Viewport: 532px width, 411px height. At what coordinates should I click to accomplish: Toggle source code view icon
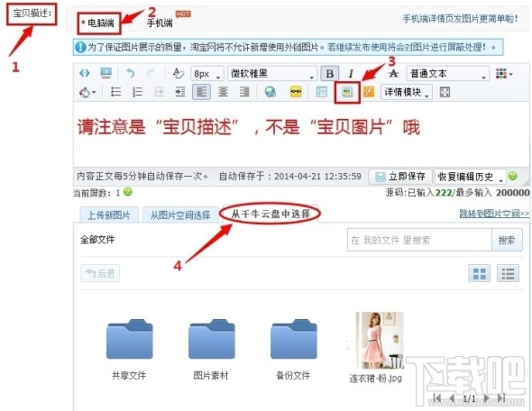coord(85,73)
